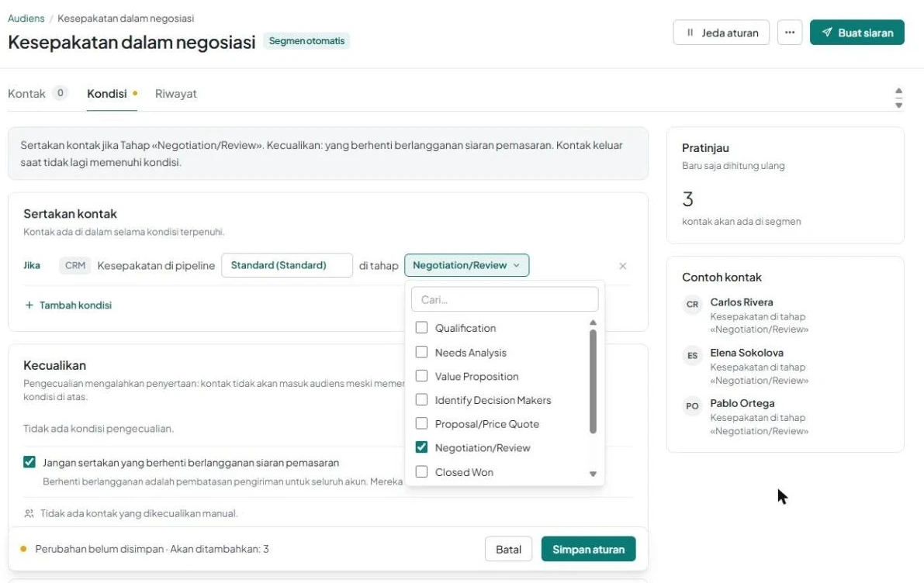The height and width of the screenshot is (583, 924).
Task: Open the Riwayat tab
Action: point(175,94)
